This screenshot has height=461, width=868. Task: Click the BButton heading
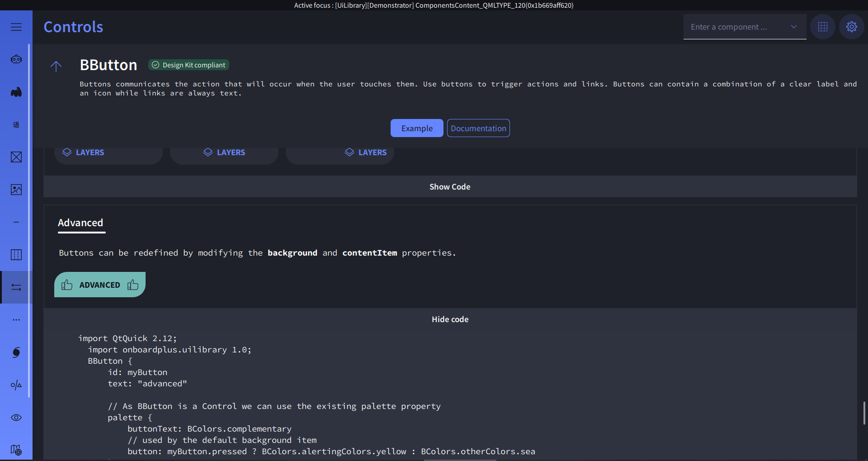coord(108,65)
